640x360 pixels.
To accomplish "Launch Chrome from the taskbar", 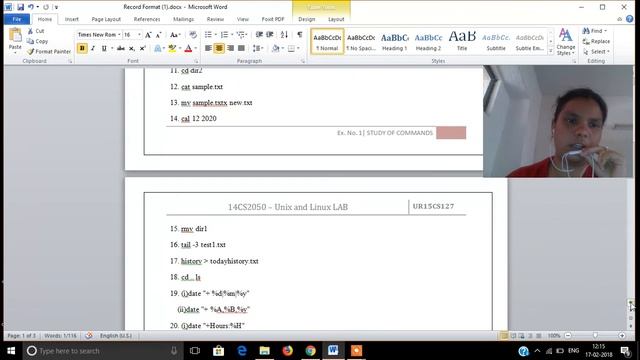I will pyautogui.click(x=311, y=351).
